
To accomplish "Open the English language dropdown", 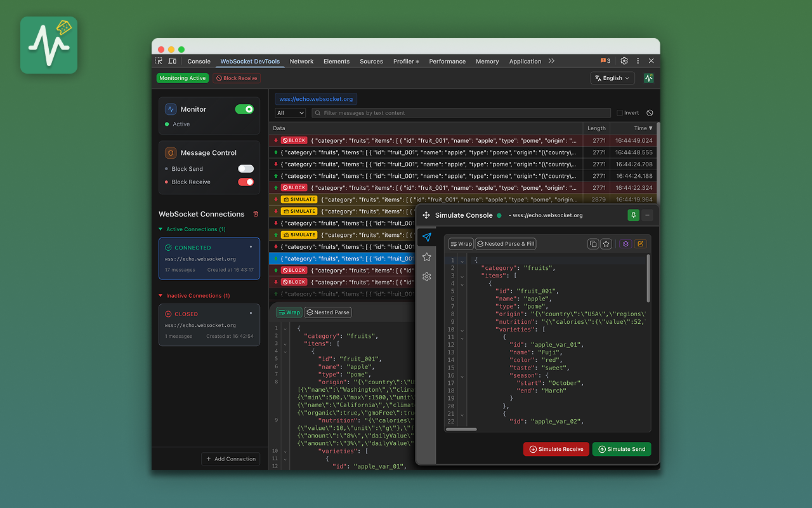I will click(x=611, y=78).
